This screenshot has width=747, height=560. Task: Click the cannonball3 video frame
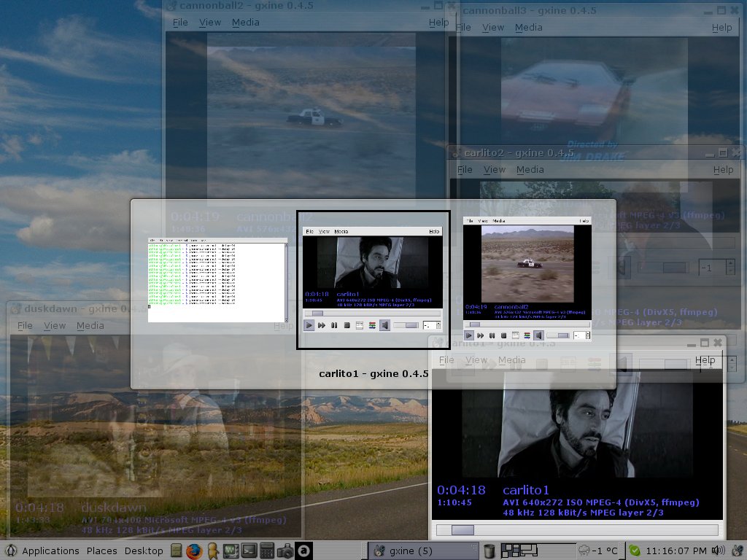(x=594, y=90)
